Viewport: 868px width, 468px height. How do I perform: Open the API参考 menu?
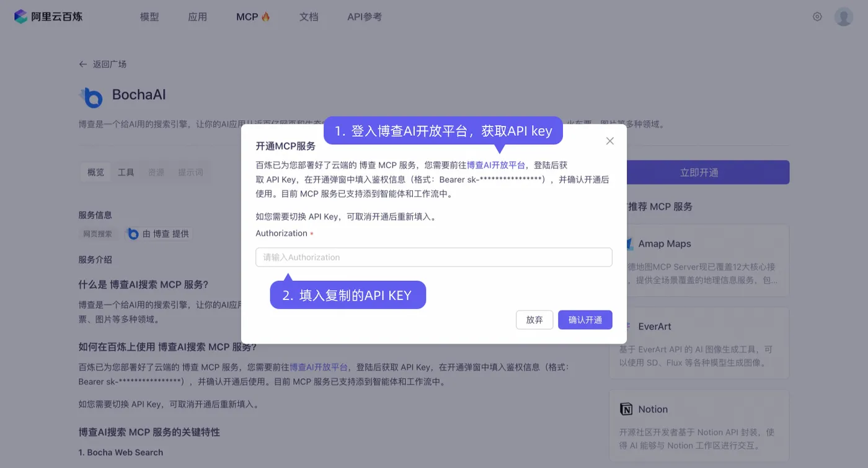coord(365,17)
